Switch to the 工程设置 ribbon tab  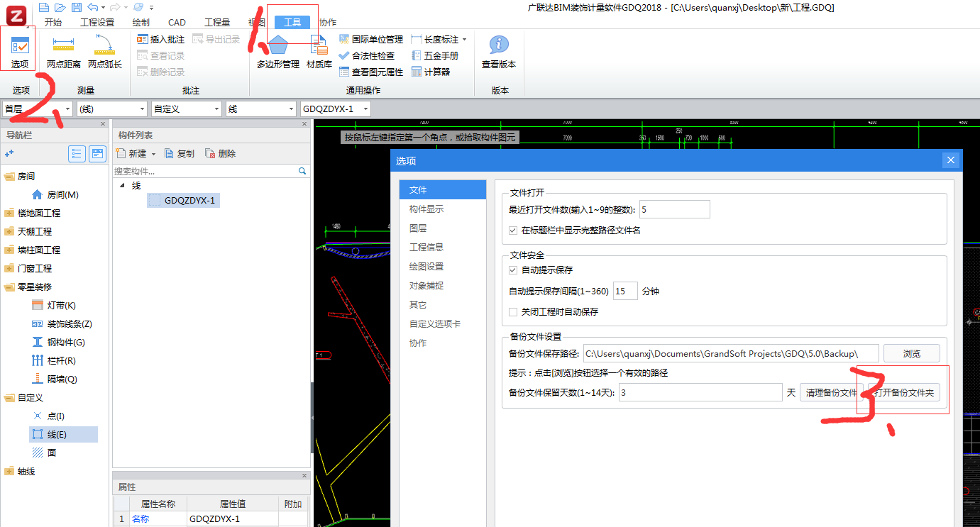click(x=97, y=23)
